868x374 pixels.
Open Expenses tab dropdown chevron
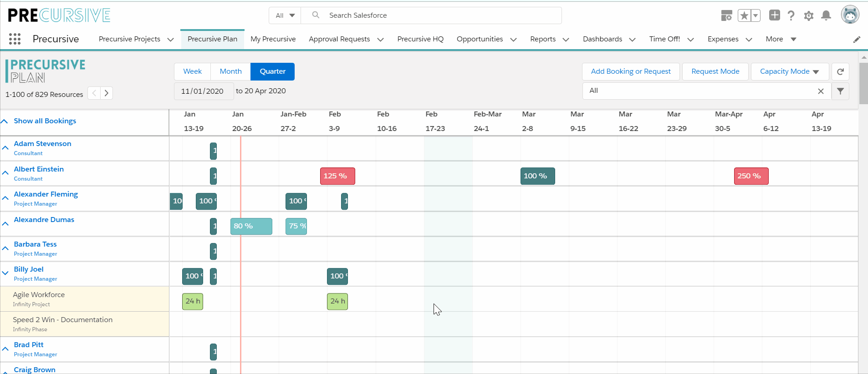[749, 40]
